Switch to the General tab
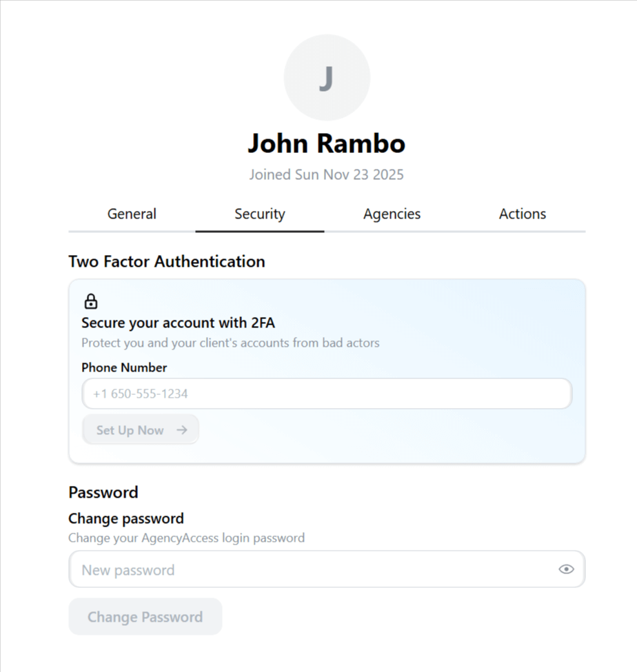 [131, 214]
